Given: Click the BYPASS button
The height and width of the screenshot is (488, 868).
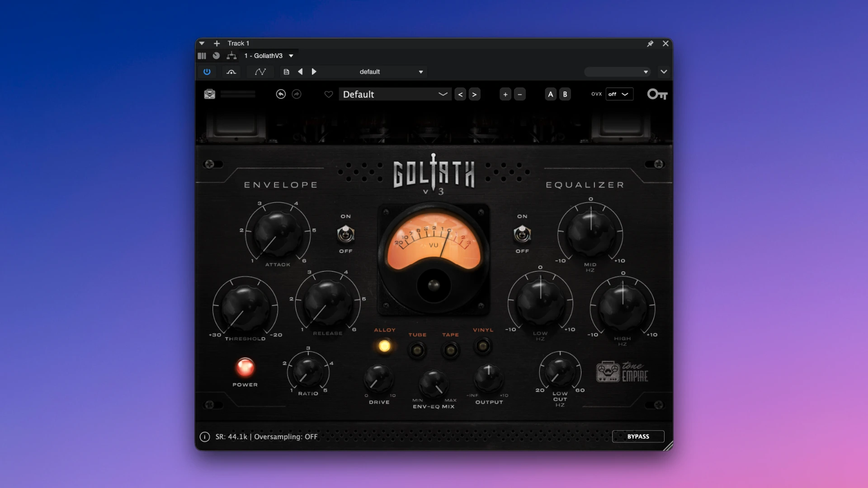Looking at the screenshot, I should coord(638,436).
